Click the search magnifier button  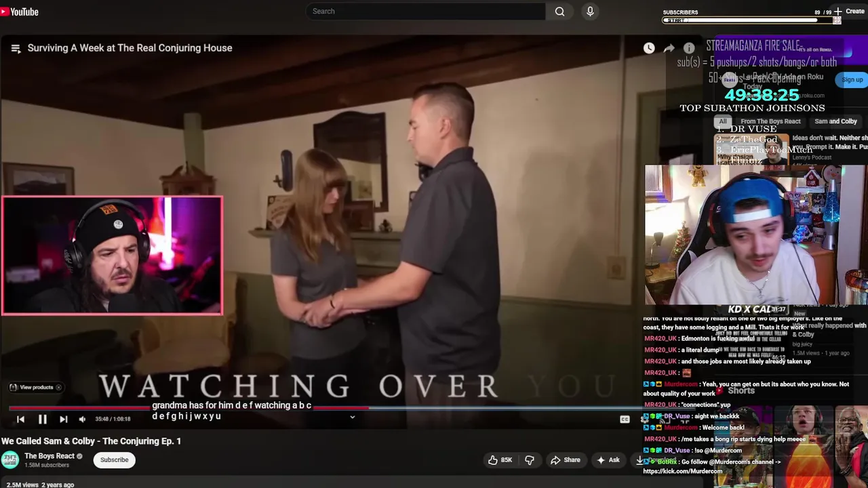click(559, 12)
